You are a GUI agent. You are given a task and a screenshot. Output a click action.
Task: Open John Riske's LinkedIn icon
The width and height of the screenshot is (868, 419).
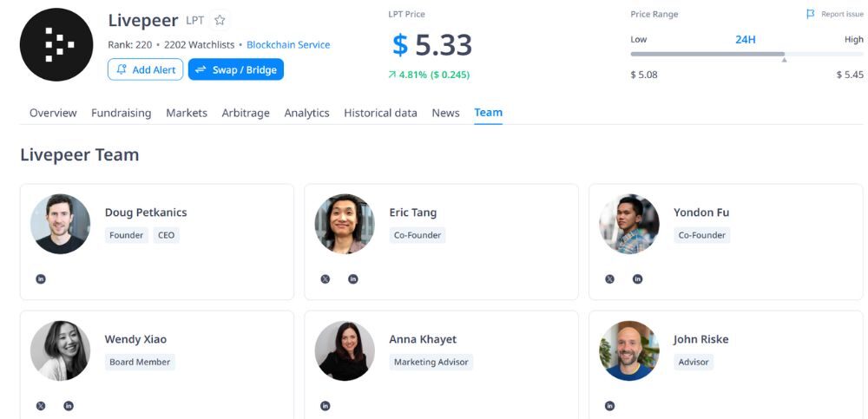(609, 406)
